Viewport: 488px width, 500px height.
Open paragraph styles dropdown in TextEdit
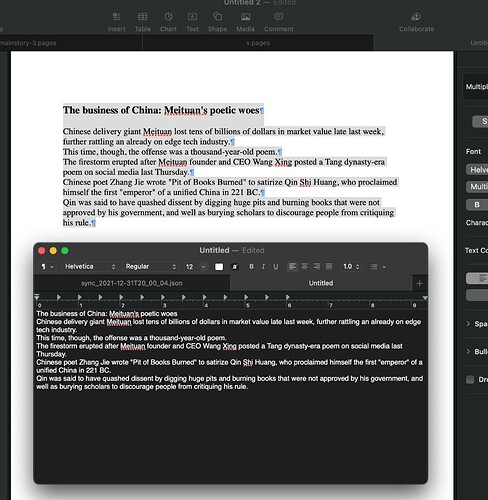[47, 267]
